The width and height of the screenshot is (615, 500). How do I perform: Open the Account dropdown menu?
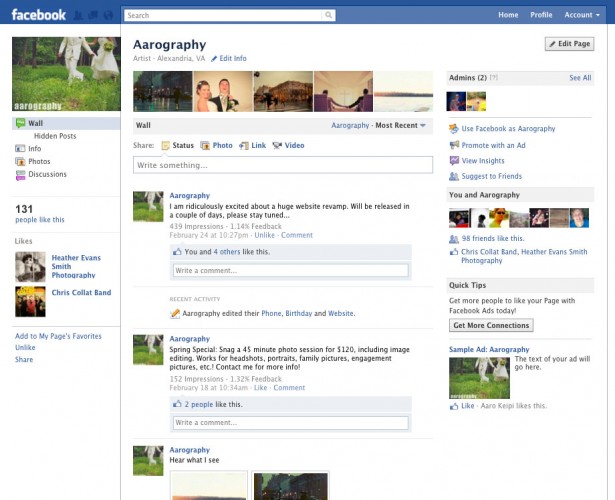tap(582, 15)
